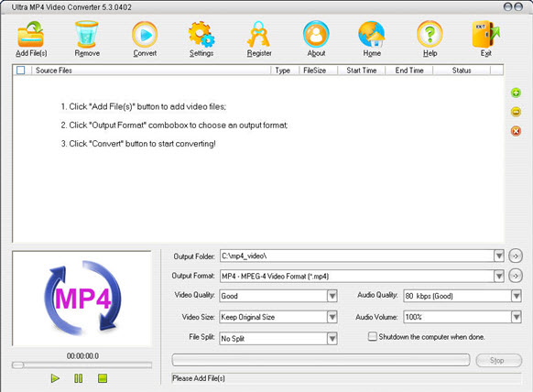Expand the Output Folder dropdown

coord(499,256)
